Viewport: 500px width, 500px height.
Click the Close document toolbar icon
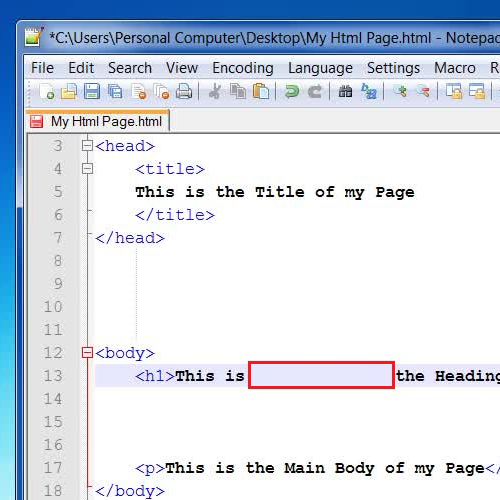click(139, 91)
